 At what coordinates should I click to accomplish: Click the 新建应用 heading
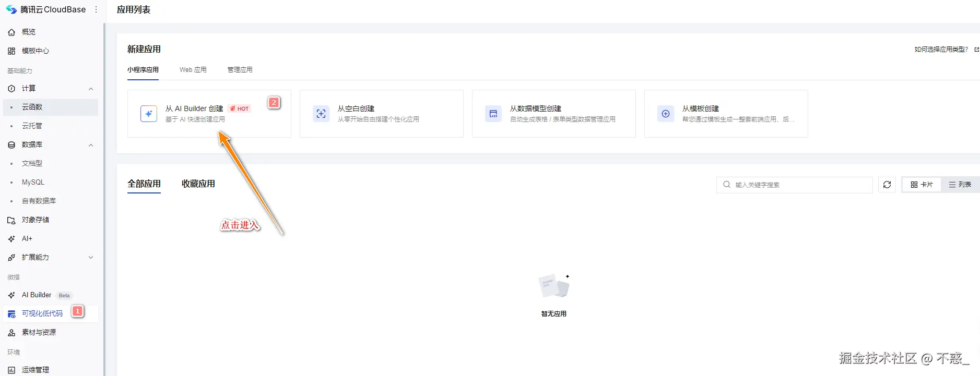[x=144, y=49]
